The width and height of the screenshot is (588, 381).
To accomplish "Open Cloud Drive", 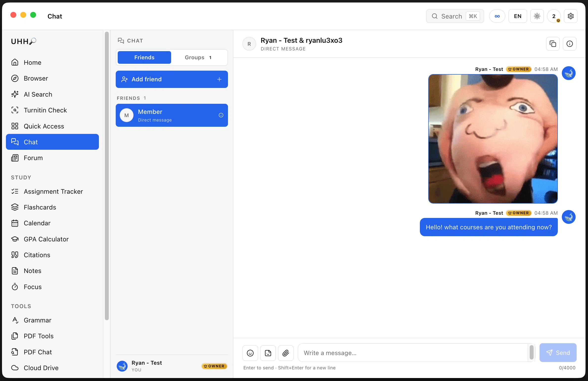I will [x=52, y=368].
